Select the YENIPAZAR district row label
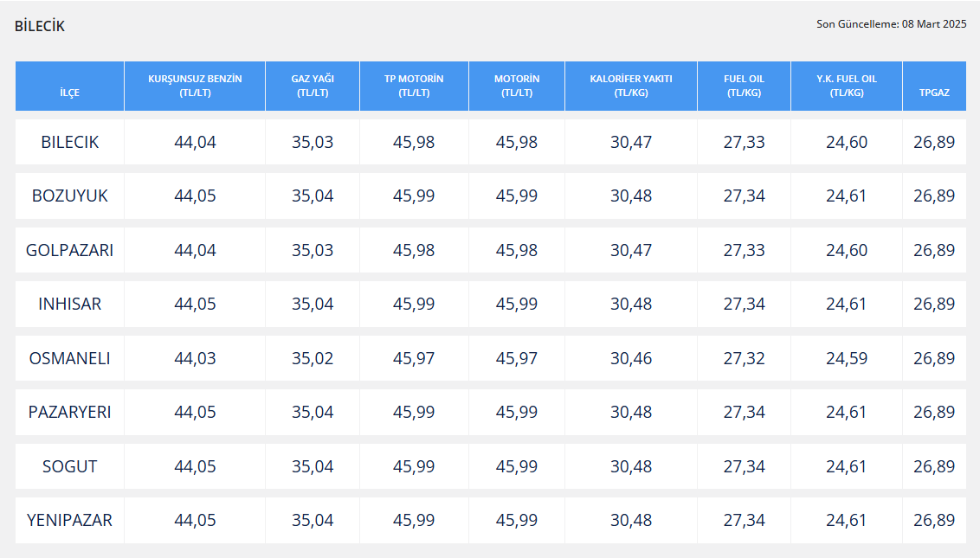The image size is (980, 558). [x=69, y=521]
